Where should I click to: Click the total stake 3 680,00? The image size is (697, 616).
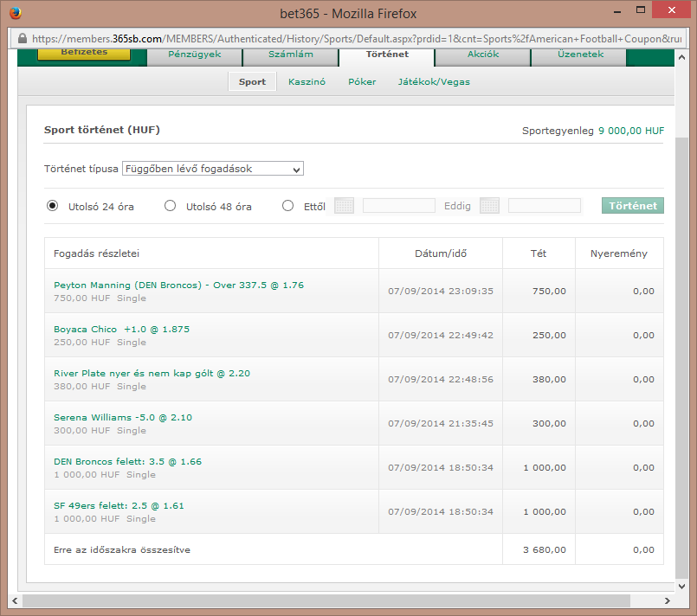(x=545, y=549)
